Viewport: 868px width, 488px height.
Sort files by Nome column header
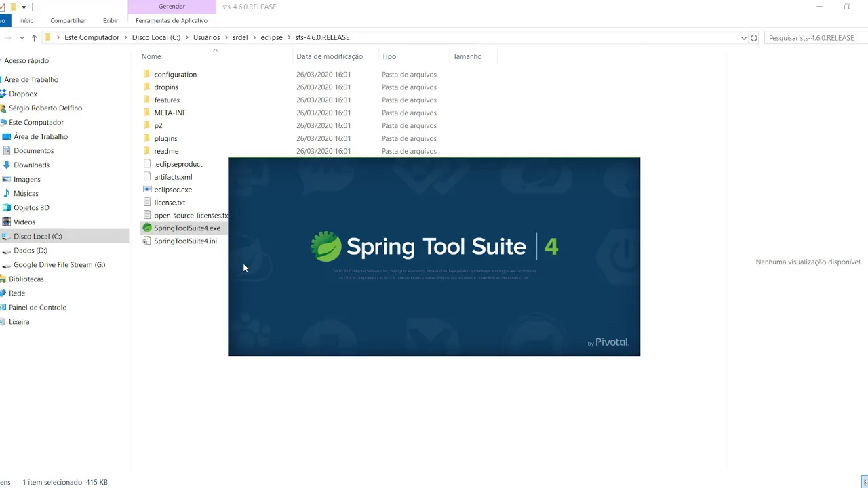[x=151, y=56]
